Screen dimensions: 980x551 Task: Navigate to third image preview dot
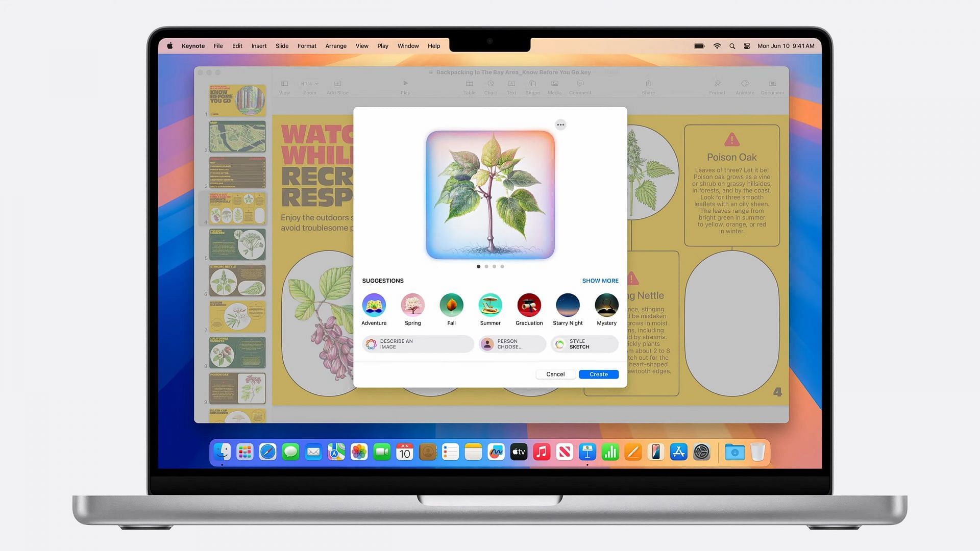coord(494,266)
